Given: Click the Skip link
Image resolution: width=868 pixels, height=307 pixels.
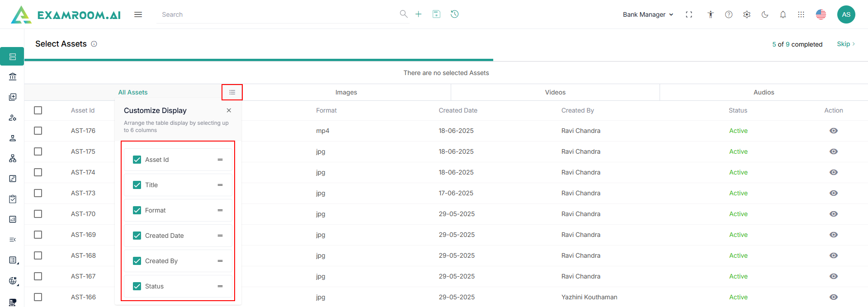Looking at the screenshot, I should click(x=844, y=44).
